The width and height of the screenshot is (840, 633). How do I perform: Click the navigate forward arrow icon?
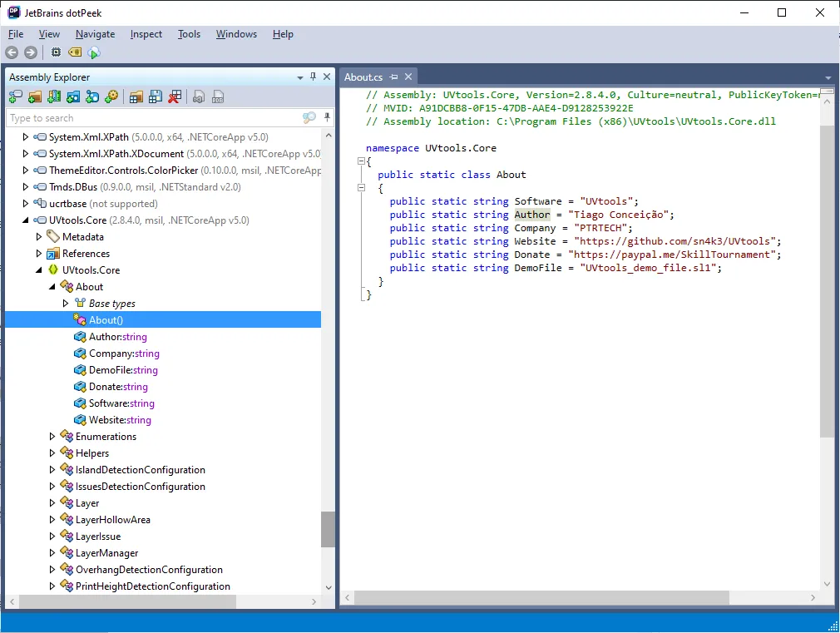click(x=31, y=52)
